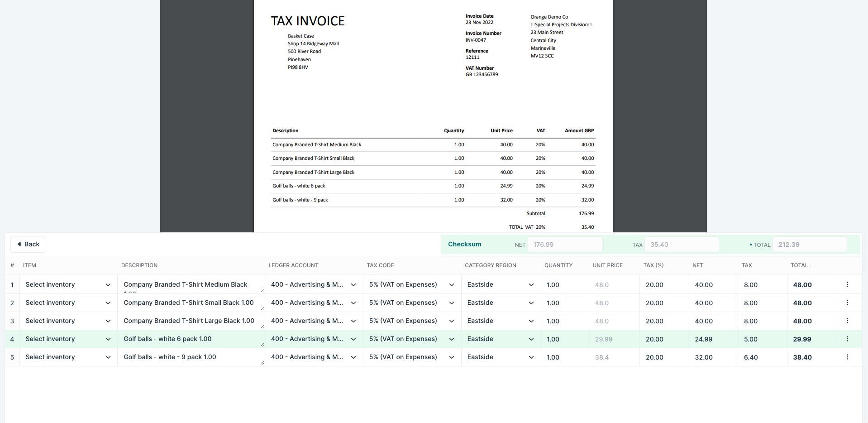Open the Select inventory dropdown in row 2

(x=68, y=303)
